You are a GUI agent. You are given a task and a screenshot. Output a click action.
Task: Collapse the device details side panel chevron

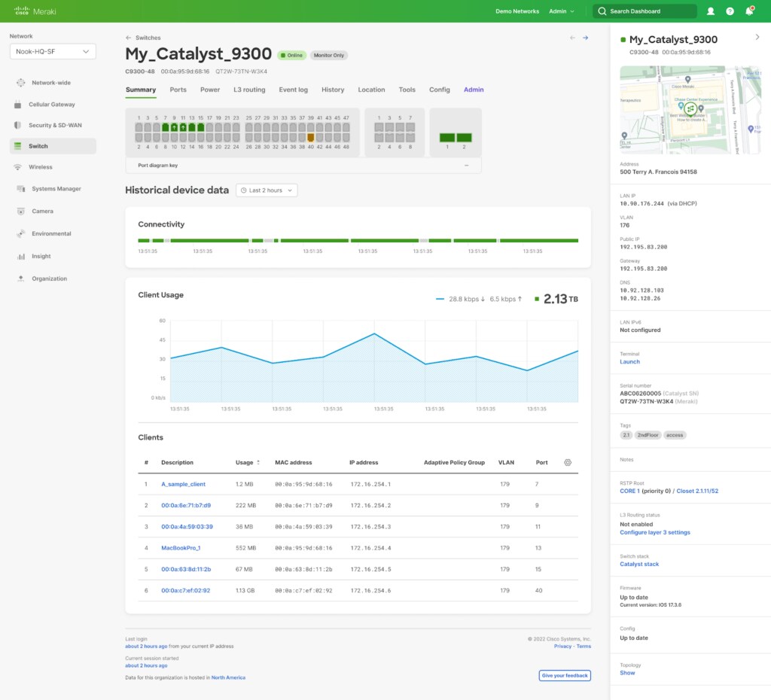[x=757, y=38]
